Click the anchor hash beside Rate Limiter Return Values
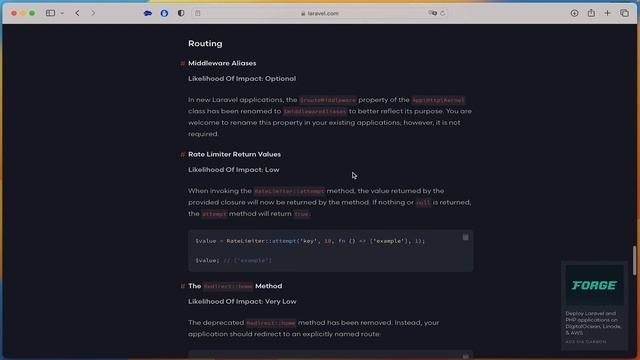This screenshot has width=640, height=360. [182, 154]
